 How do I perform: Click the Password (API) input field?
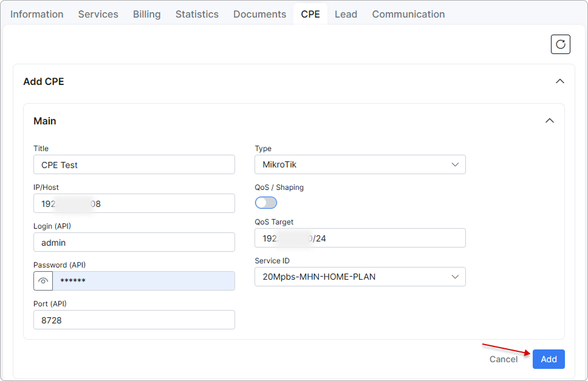(x=143, y=281)
